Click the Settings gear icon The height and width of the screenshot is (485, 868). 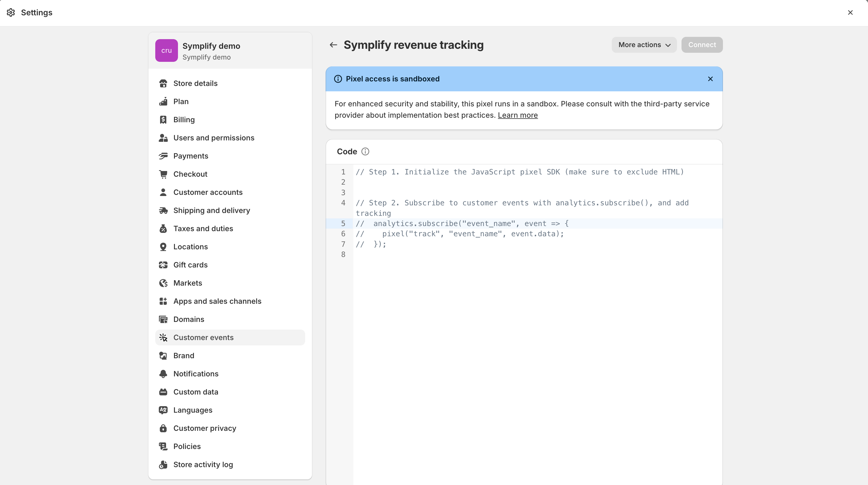pos(11,12)
